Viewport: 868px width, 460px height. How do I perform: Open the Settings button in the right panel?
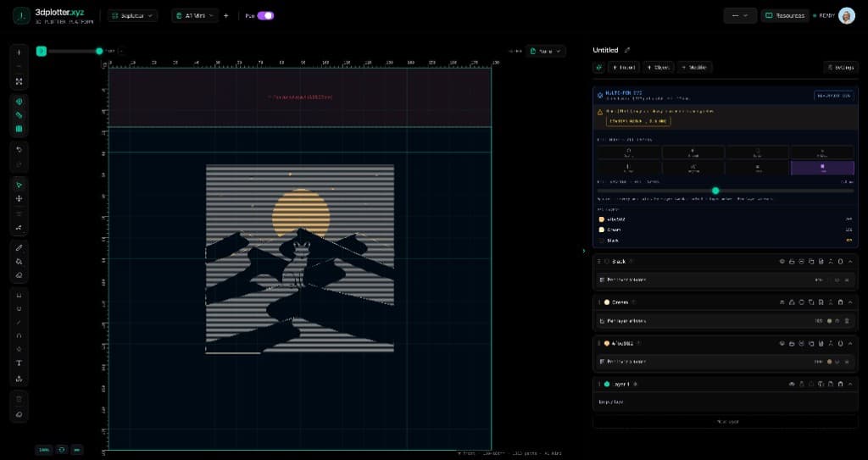[840, 67]
